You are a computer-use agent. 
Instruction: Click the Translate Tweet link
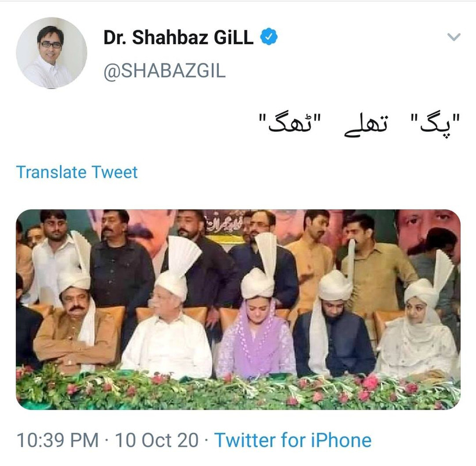coord(77,172)
